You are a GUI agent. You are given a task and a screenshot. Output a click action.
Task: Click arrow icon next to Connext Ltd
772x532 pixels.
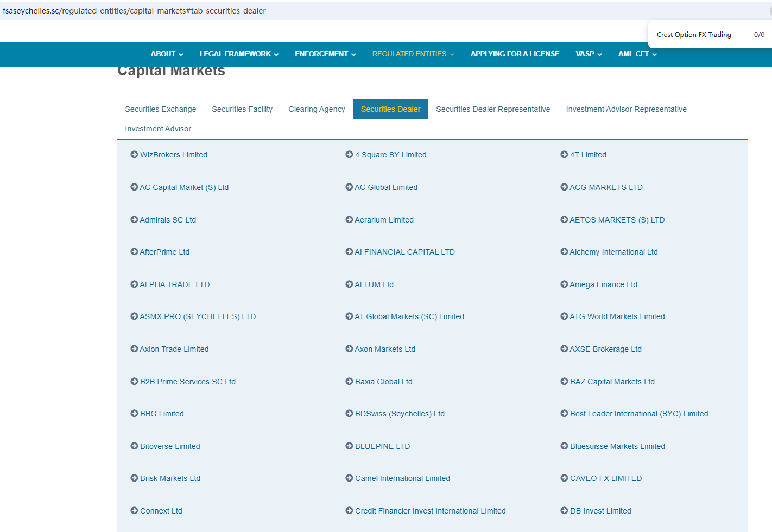pos(134,511)
